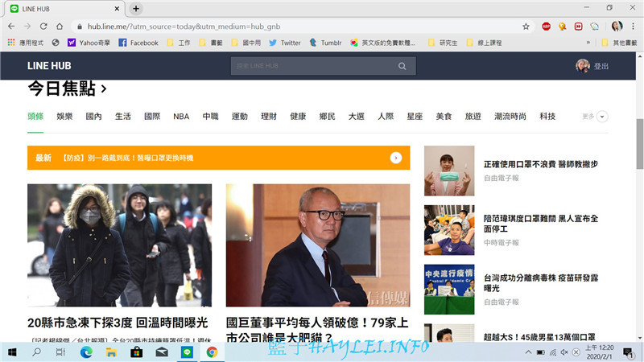Image resolution: width=644 pixels, height=362 pixels.
Task: Click the page vertical scrollbar thumb
Action: pos(639,144)
